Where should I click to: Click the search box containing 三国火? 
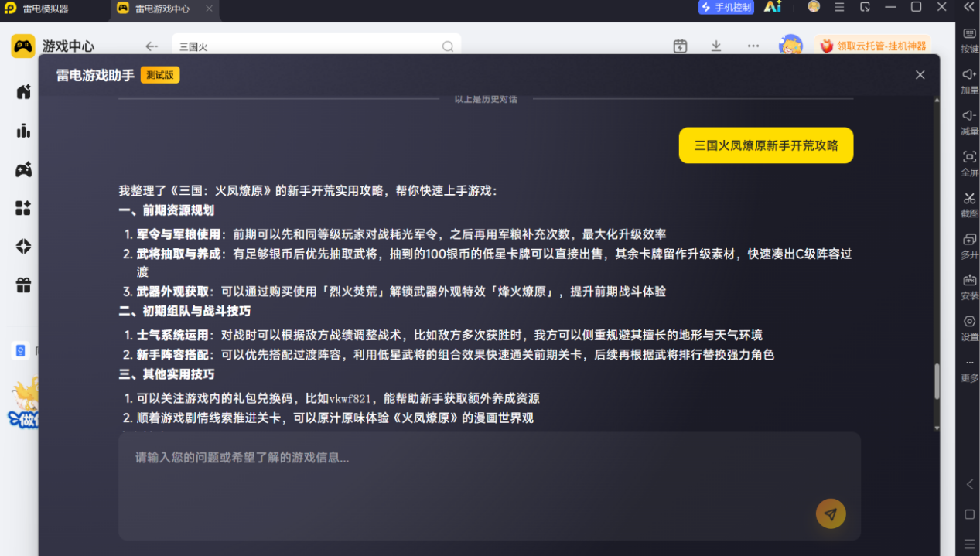[316, 46]
